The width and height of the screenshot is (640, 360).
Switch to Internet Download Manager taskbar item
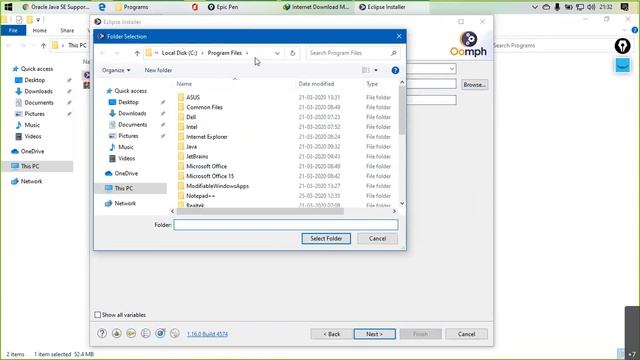point(317,7)
